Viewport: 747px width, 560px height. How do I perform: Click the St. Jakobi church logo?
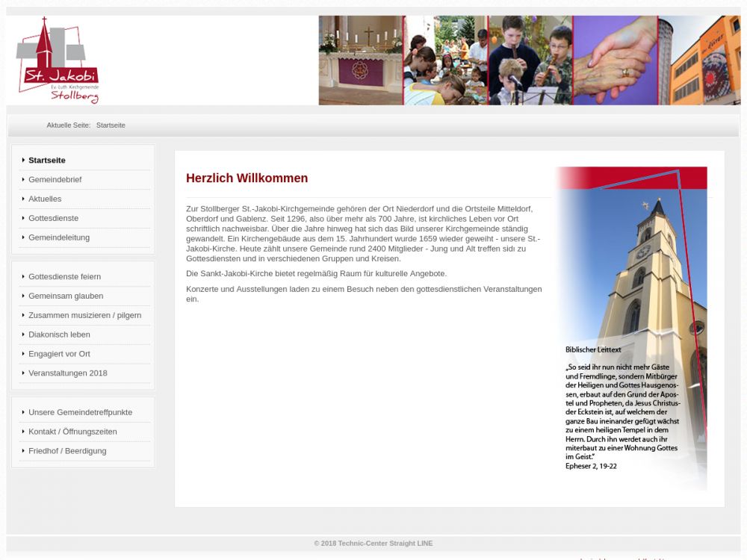click(x=58, y=60)
